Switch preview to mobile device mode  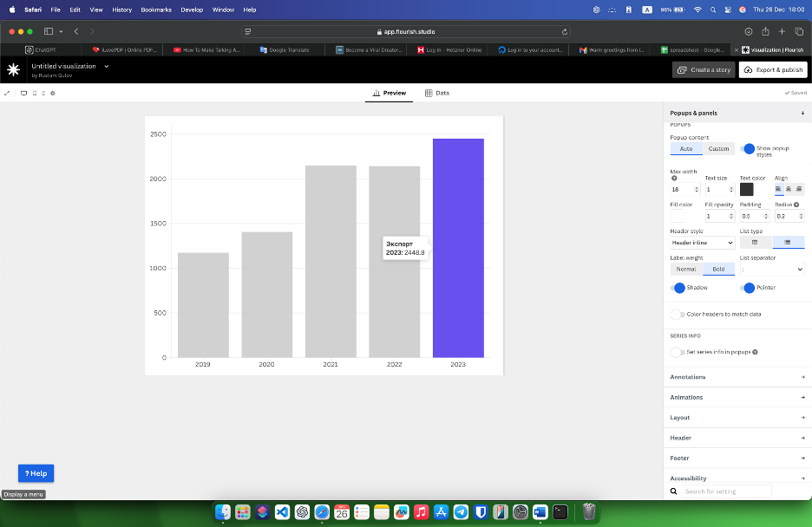point(43,93)
